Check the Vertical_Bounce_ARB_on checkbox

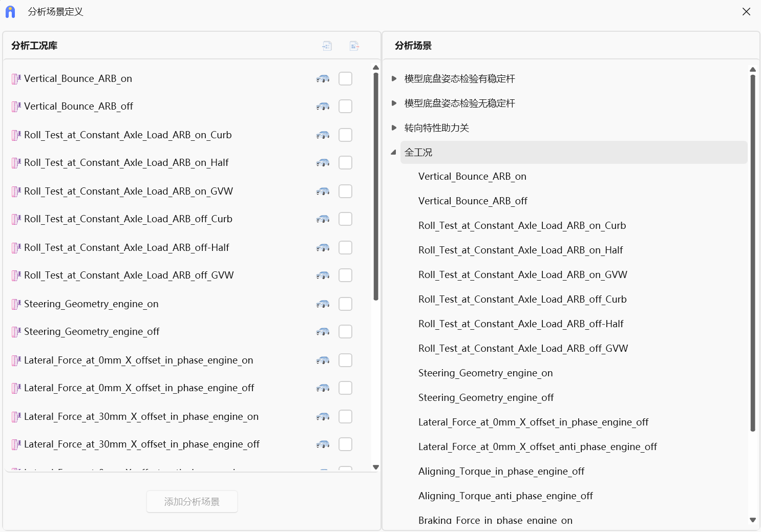point(346,79)
